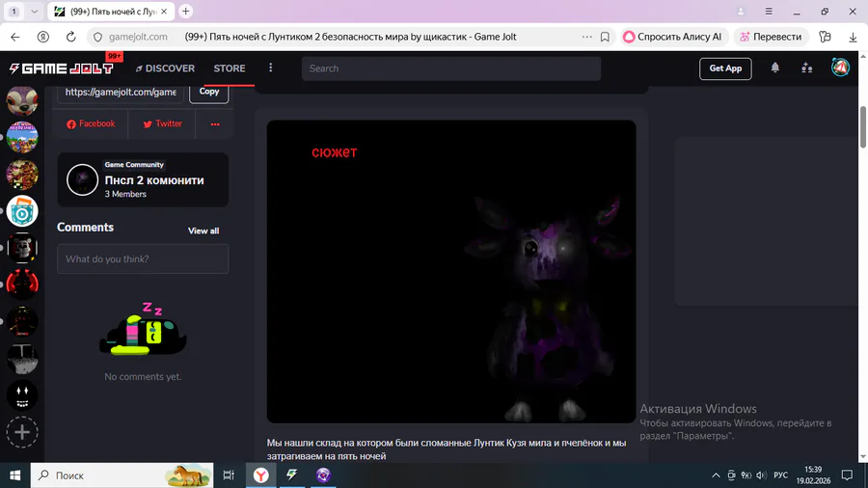Open the browser hamburger menu

(769, 11)
